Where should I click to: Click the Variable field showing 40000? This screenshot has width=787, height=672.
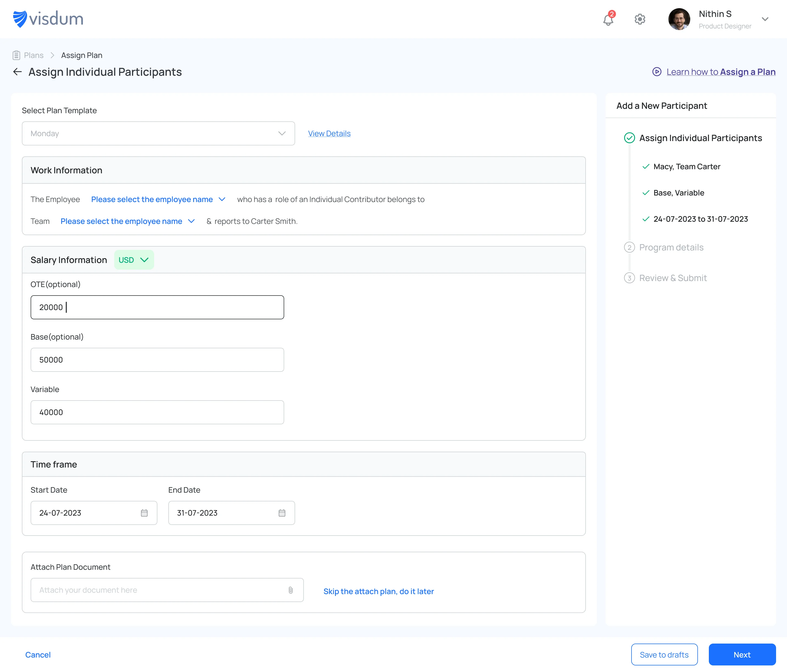[x=157, y=412]
